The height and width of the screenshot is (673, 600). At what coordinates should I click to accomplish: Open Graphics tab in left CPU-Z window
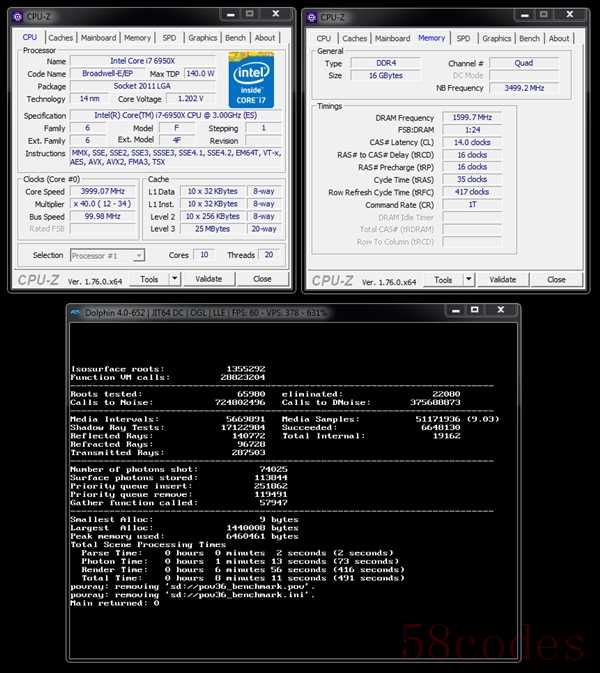coord(203,38)
